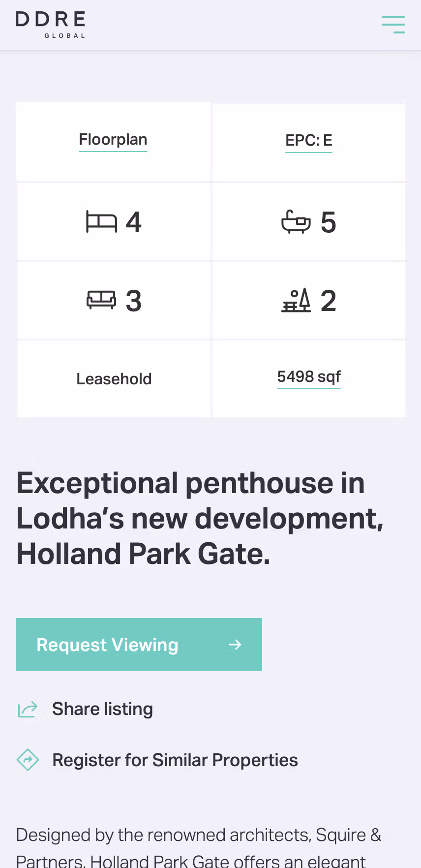Open the Floorplan link

tap(113, 140)
